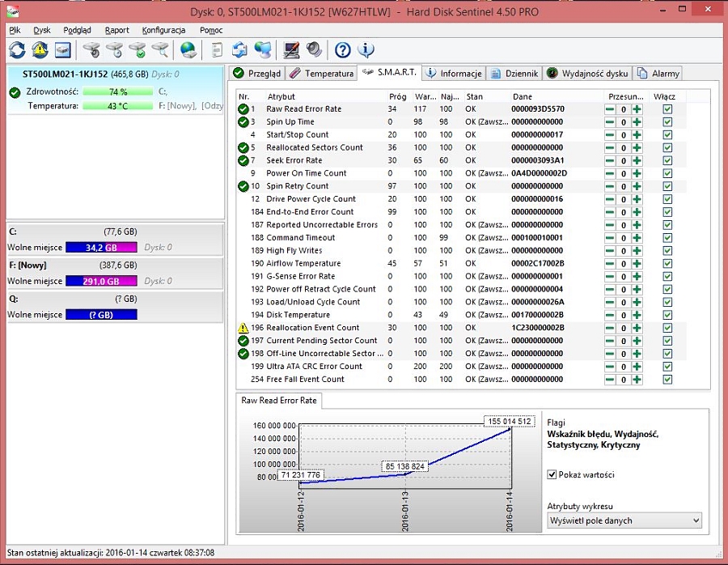Viewport: 728px width, 565px height.
Task: Click green check icon beside Reallocated Sectors Count
Action: pos(243,148)
